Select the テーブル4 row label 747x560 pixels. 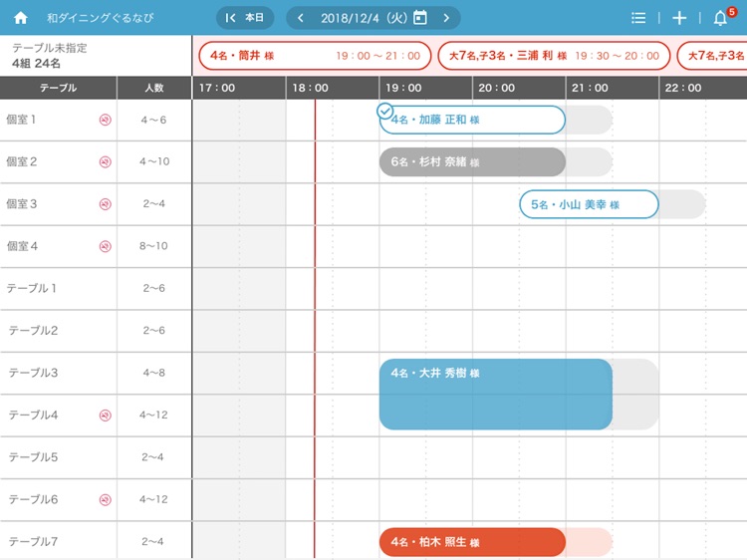coord(33,416)
